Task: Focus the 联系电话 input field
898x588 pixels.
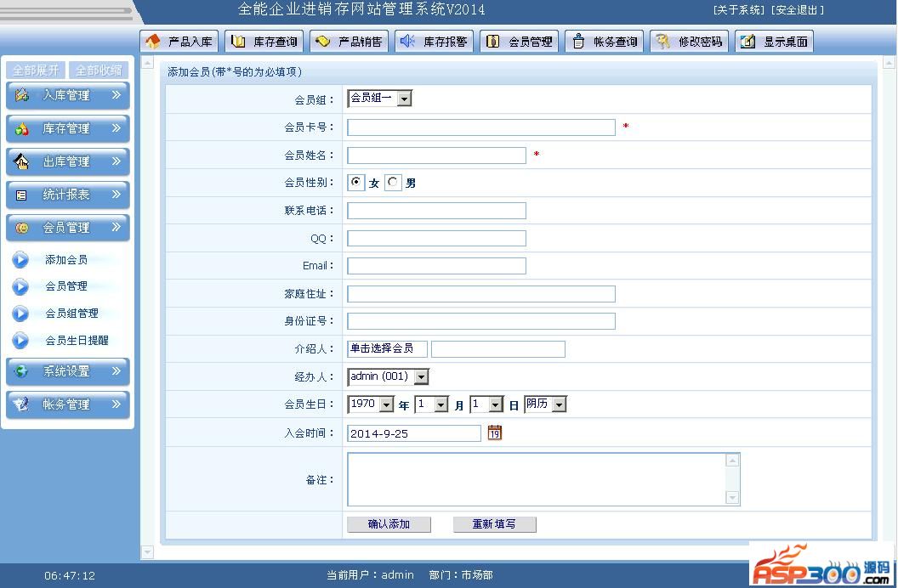Action: (x=436, y=211)
